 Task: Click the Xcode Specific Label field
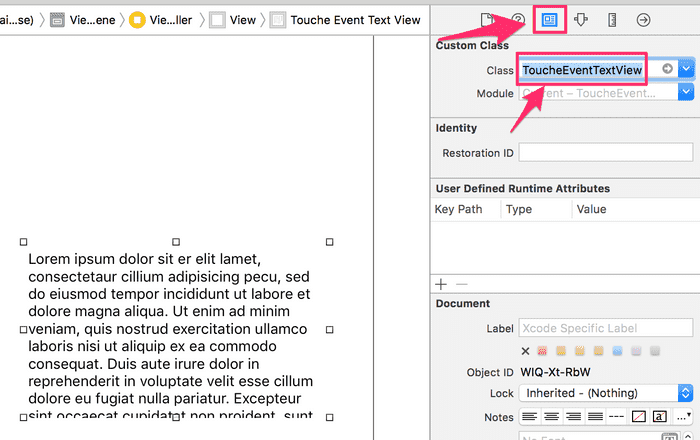coord(605,328)
